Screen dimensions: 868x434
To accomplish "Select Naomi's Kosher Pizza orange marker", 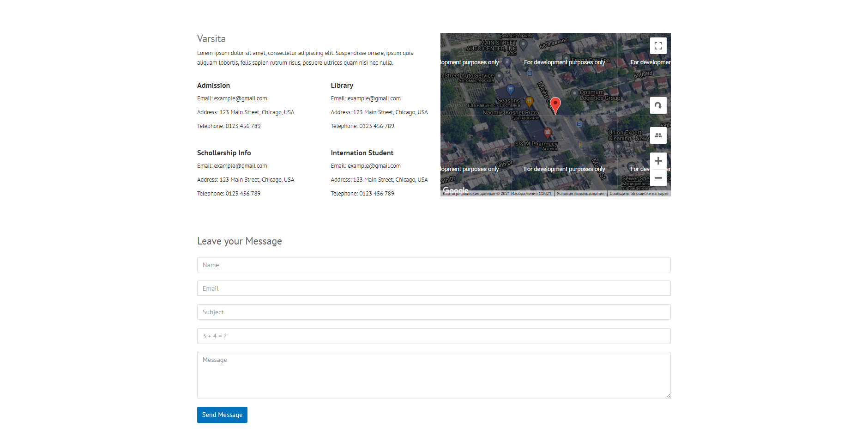I will tap(529, 101).
